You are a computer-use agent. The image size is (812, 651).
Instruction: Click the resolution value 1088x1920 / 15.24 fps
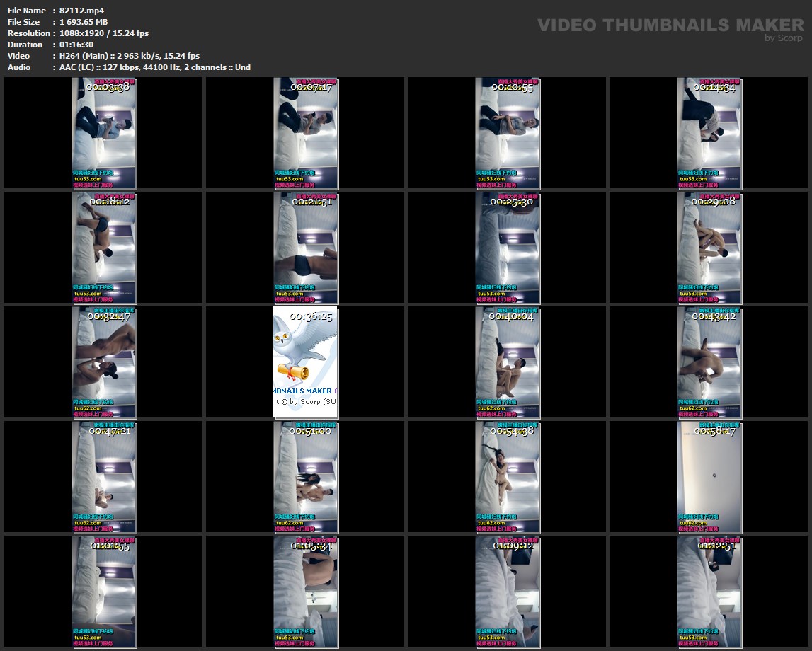point(104,33)
